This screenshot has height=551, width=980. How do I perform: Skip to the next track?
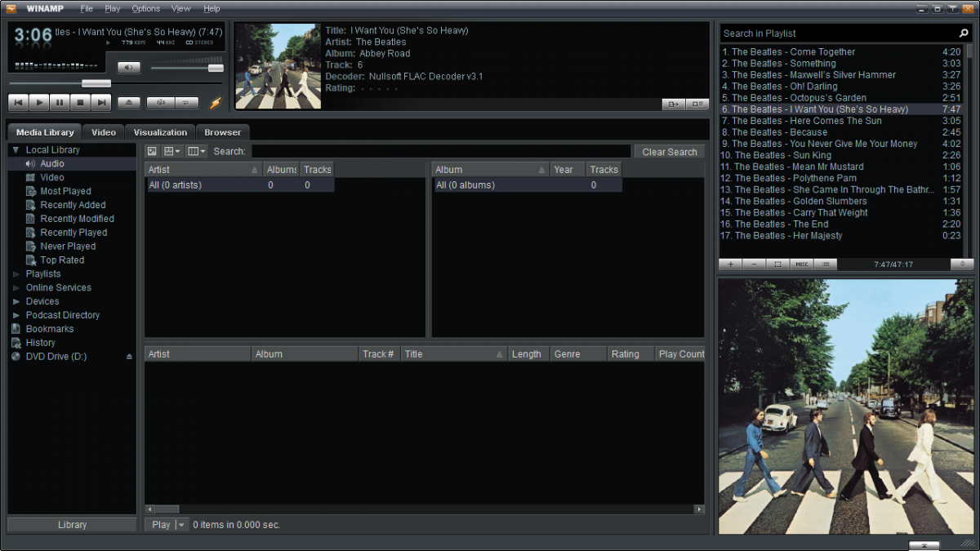tap(100, 103)
